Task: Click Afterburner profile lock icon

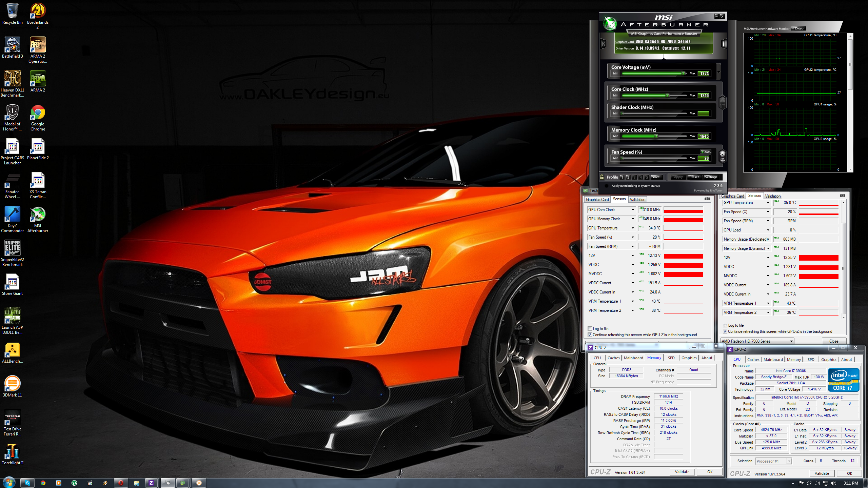Action: click(x=602, y=177)
